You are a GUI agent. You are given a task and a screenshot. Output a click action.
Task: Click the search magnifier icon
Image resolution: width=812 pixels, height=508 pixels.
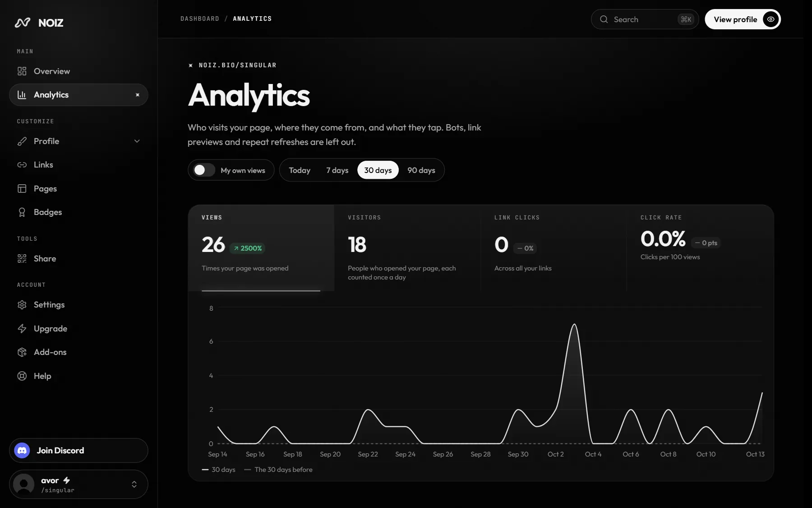(604, 19)
